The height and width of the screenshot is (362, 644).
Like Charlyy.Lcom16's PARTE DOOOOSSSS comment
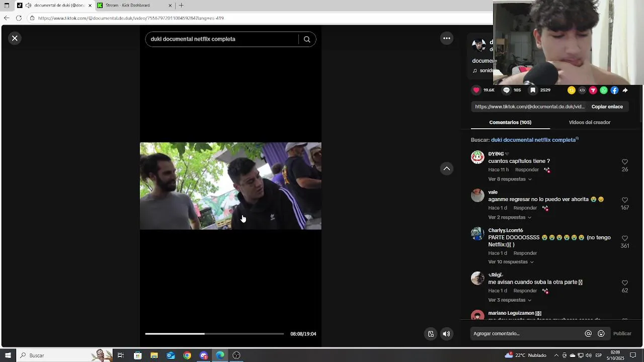pos(625,238)
